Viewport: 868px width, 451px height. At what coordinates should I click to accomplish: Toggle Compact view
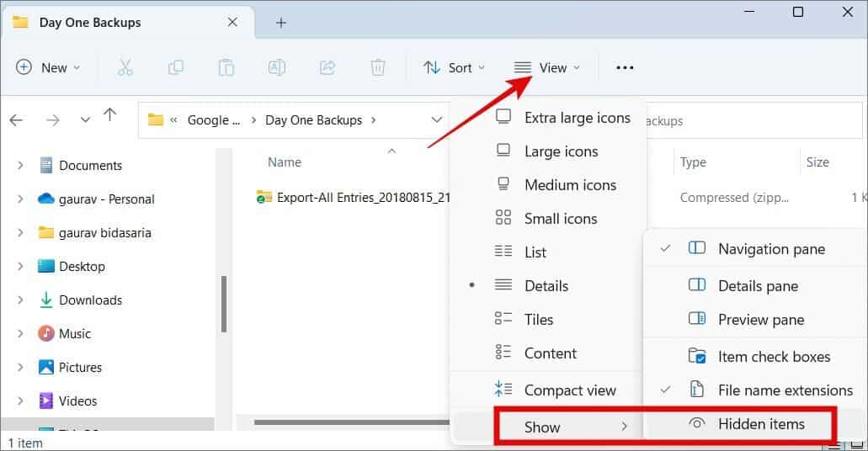click(555, 390)
